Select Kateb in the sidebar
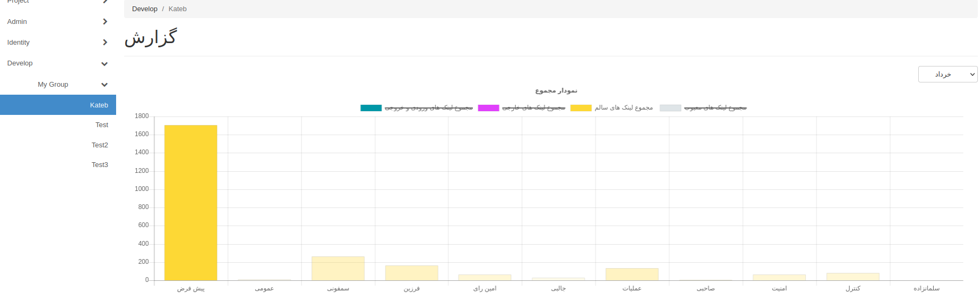The width and height of the screenshot is (980, 308). click(99, 105)
